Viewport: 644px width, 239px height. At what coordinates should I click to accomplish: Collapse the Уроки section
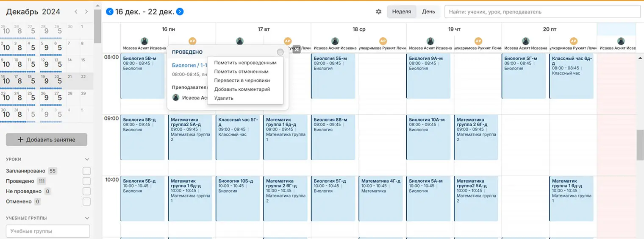(x=87, y=159)
